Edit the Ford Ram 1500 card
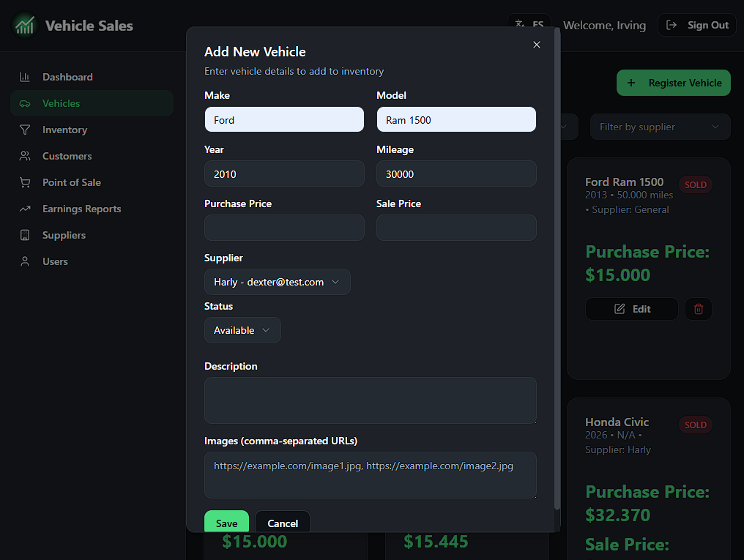Screen dimensions: 744x560 [x=631, y=309]
